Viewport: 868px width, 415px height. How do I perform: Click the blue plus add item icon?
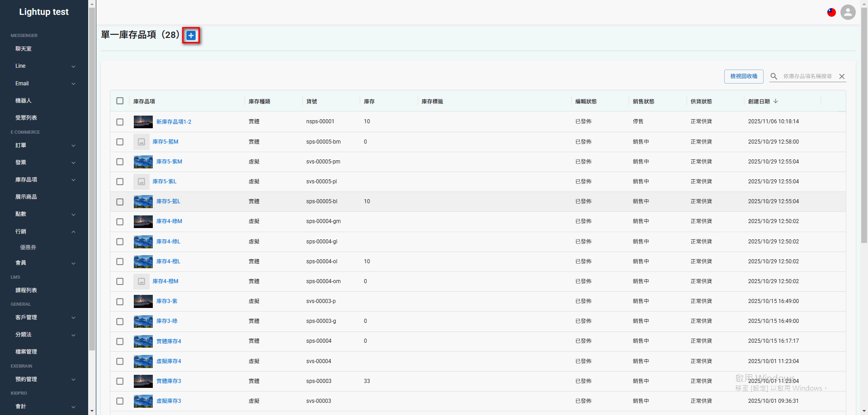pyautogui.click(x=191, y=35)
